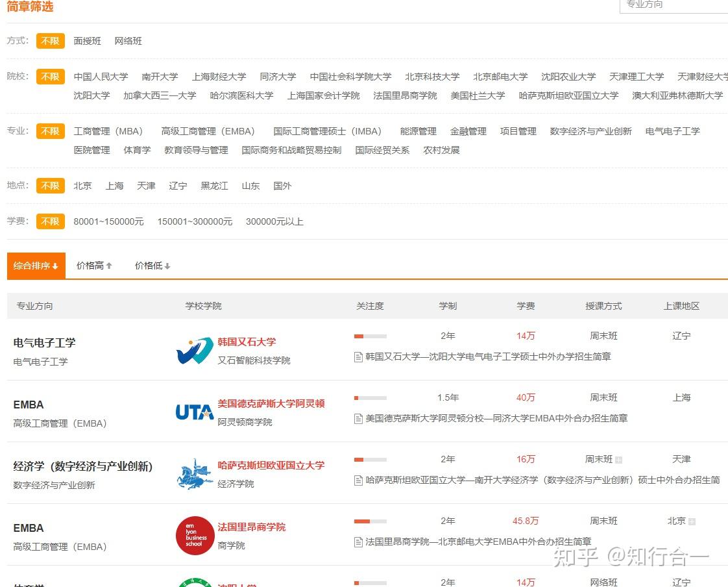
Task: Open 法国里昂商学院 school link
Action: [x=252, y=527]
